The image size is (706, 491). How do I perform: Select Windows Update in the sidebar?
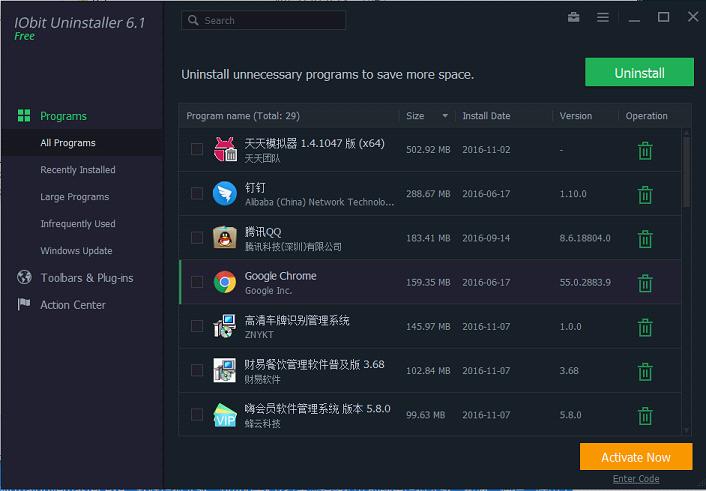pyautogui.click(x=76, y=251)
